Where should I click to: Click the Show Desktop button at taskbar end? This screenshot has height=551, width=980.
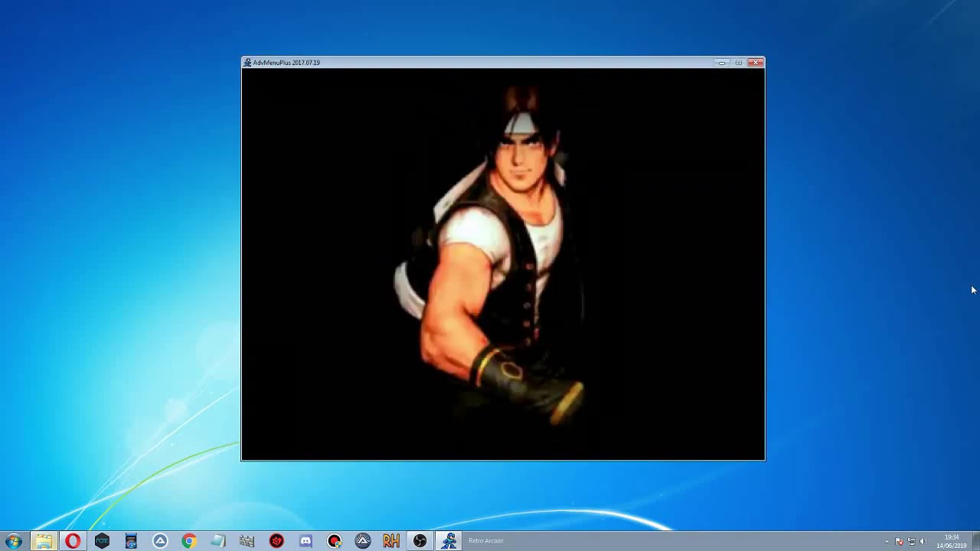tap(975, 541)
